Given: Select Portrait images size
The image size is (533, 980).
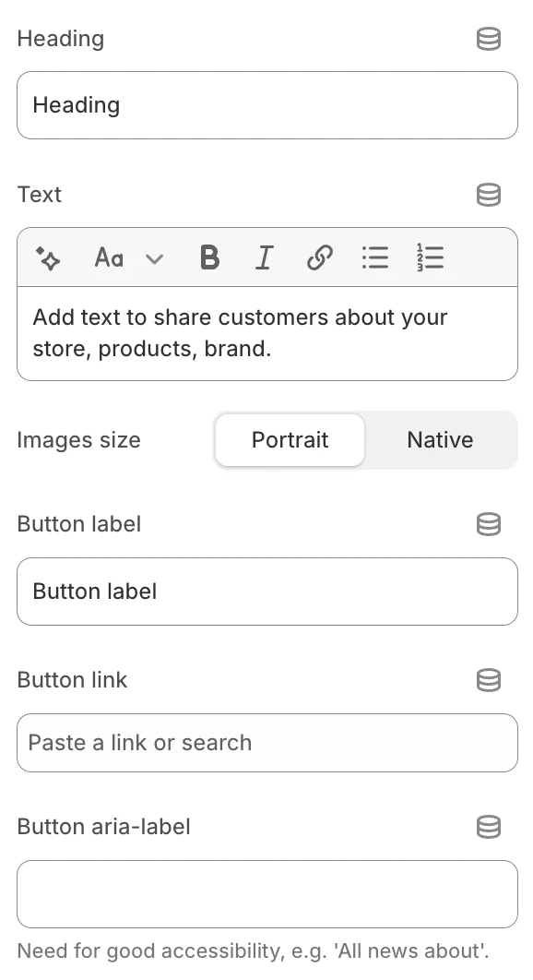Looking at the screenshot, I should pos(290,440).
